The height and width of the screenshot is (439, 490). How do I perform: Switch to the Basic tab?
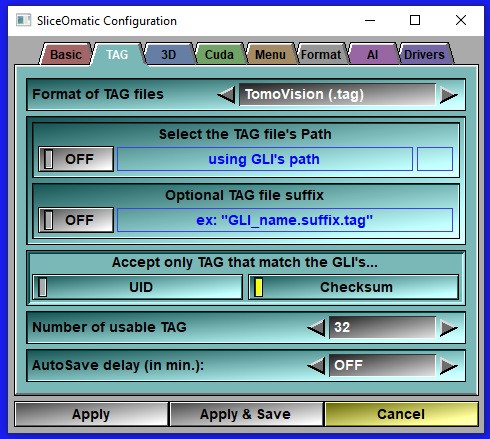(x=66, y=54)
